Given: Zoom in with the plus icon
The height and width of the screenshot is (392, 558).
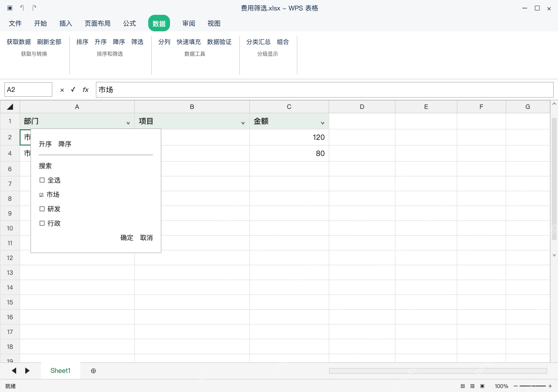Looking at the screenshot, I should (x=550, y=386).
